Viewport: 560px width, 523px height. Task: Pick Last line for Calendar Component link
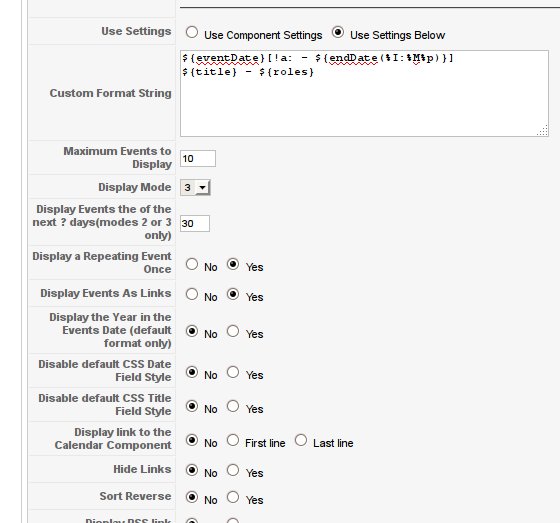(301, 440)
